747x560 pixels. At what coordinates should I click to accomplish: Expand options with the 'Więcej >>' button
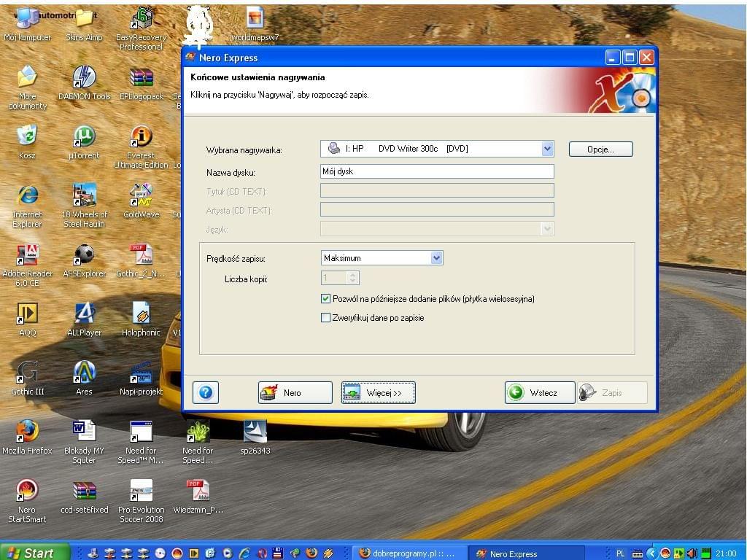pyautogui.click(x=378, y=393)
